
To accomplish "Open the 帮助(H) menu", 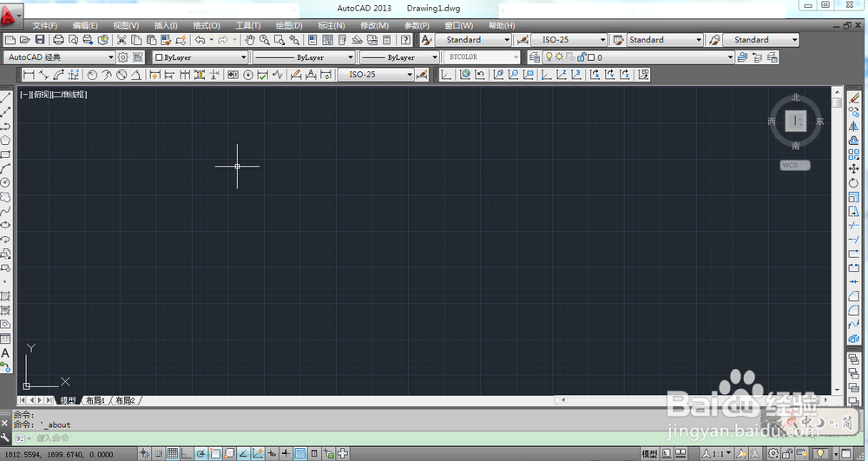I will tap(502, 25).
